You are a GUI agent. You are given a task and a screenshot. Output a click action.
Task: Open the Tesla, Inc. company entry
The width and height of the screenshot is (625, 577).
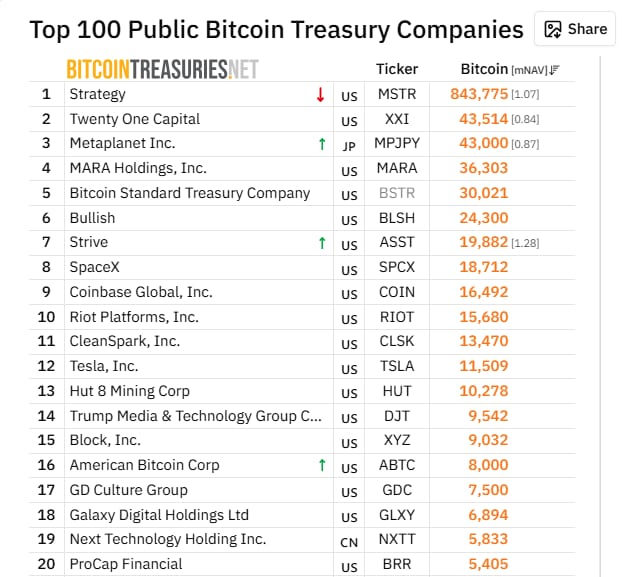pos(104,366)
